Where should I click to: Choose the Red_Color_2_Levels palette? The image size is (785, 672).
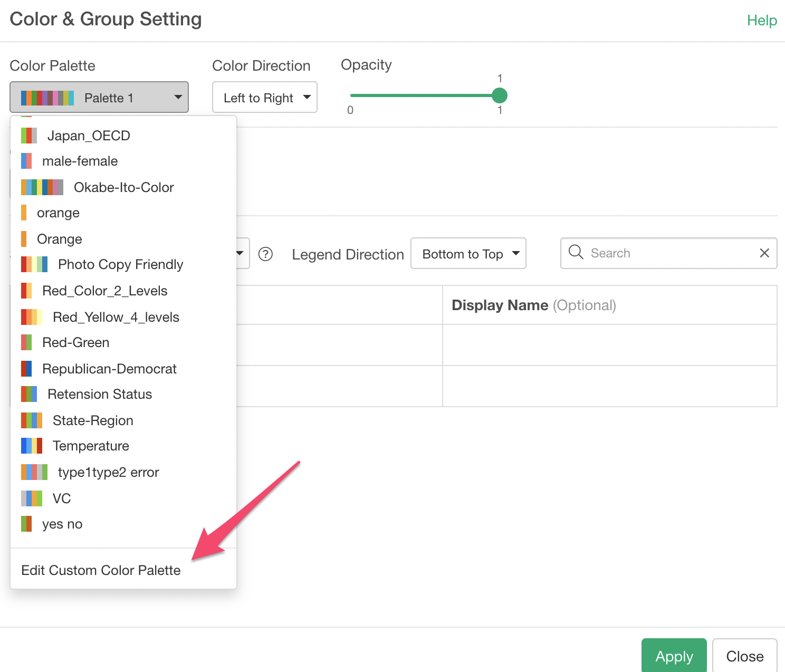click(x=123, y=291)
